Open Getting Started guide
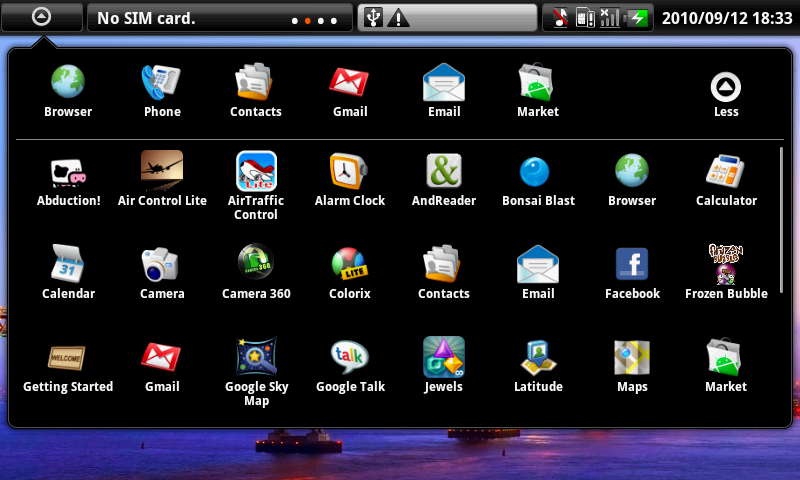The height and width of the screenshot is (480, 800). pyautogui.click(x=68, y=369)
